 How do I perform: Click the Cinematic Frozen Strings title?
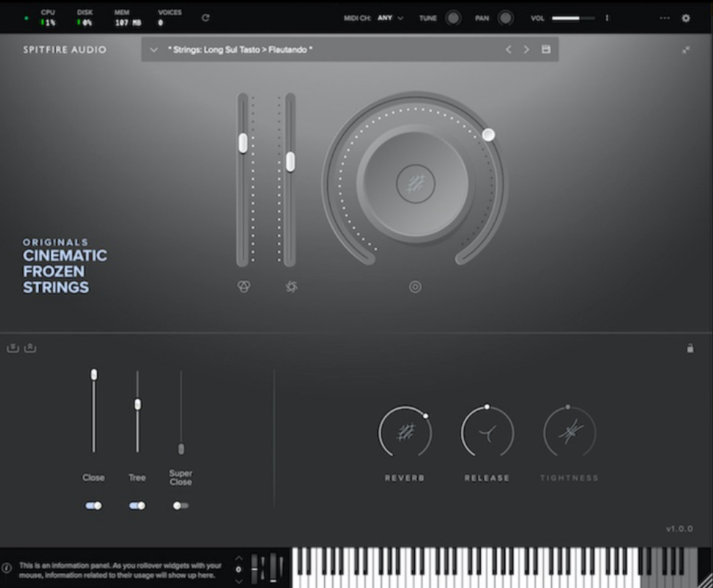click(65, 271)
